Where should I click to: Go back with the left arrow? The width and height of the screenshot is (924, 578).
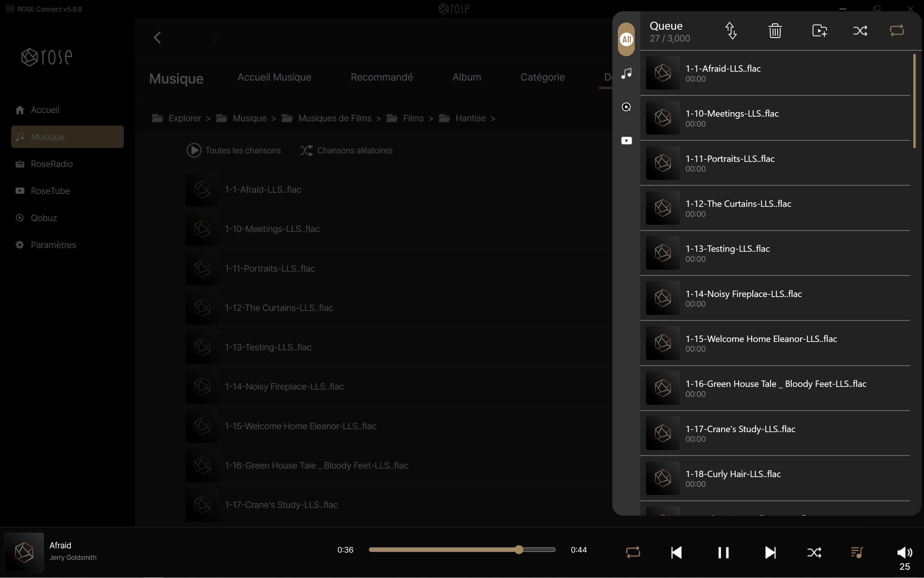[157, 37]
